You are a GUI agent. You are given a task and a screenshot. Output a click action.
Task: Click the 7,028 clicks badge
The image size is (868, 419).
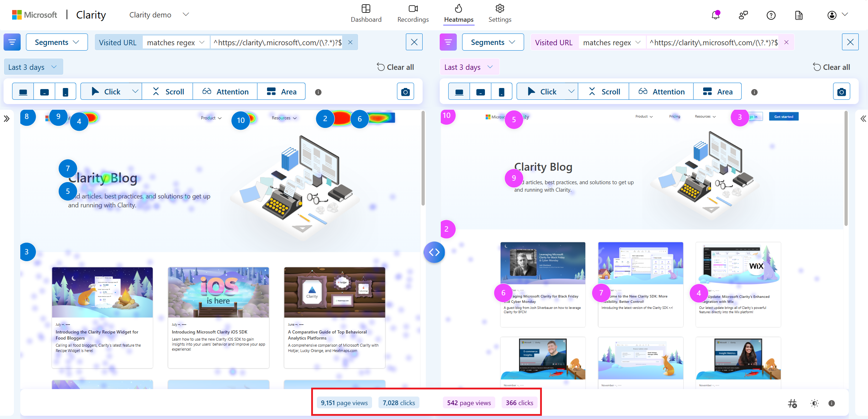[x=399, y=403]
